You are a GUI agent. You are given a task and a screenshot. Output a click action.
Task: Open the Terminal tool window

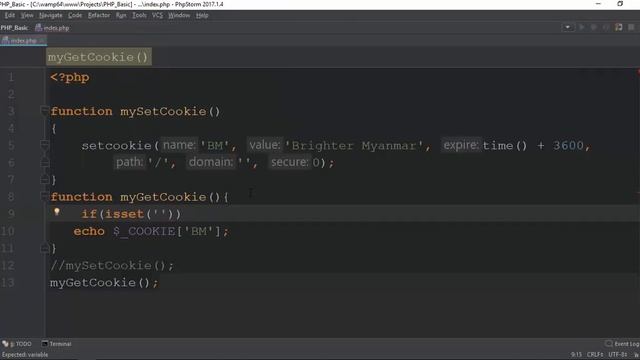pyautogui.click(x=56, y=344)
